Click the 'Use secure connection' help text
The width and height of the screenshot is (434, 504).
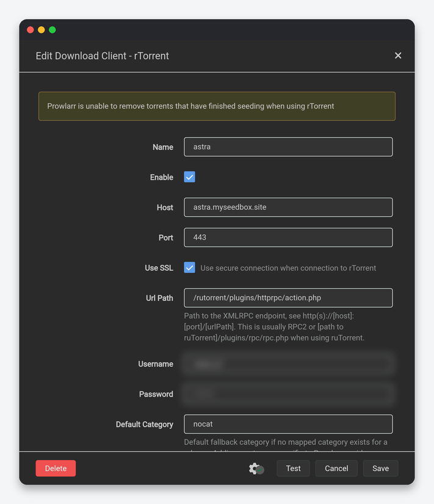pos(288,268)
